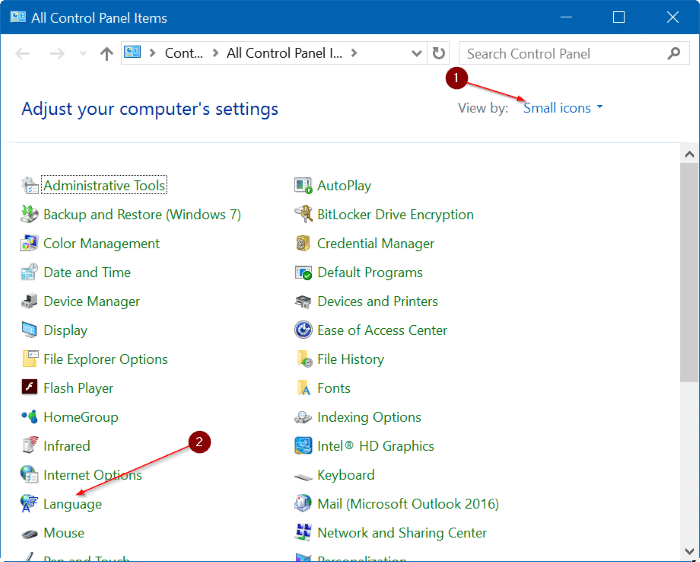Click the Keyboard icon
The width and height of the screenshot is (700, 562).
(x=303, y=477)
